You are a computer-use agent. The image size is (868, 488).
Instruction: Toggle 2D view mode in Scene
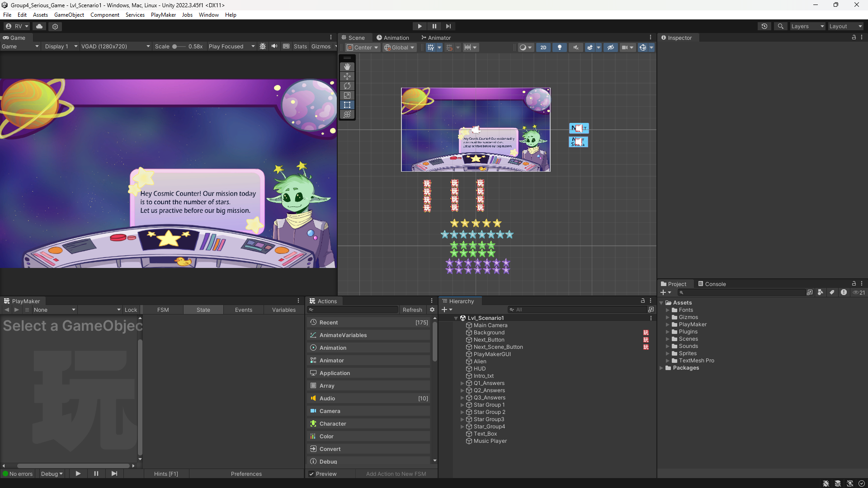[543, 47]
